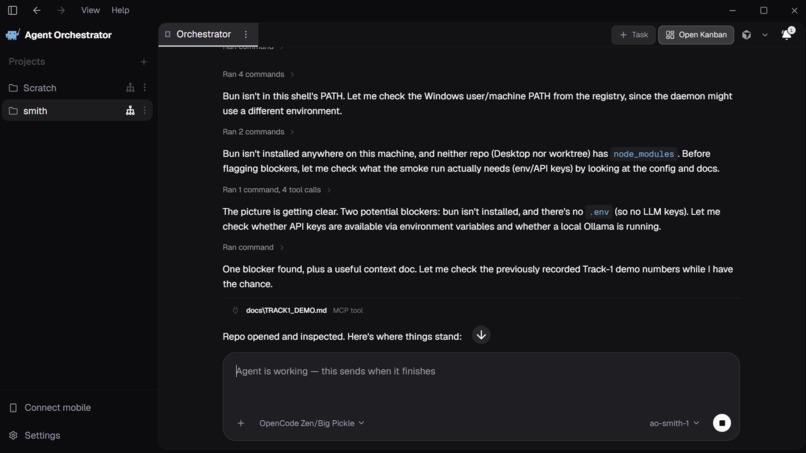The width and height of the screenshot is (806, 453).
Task: Click the cube icon in top bar
Action: (x=746, y=35)
